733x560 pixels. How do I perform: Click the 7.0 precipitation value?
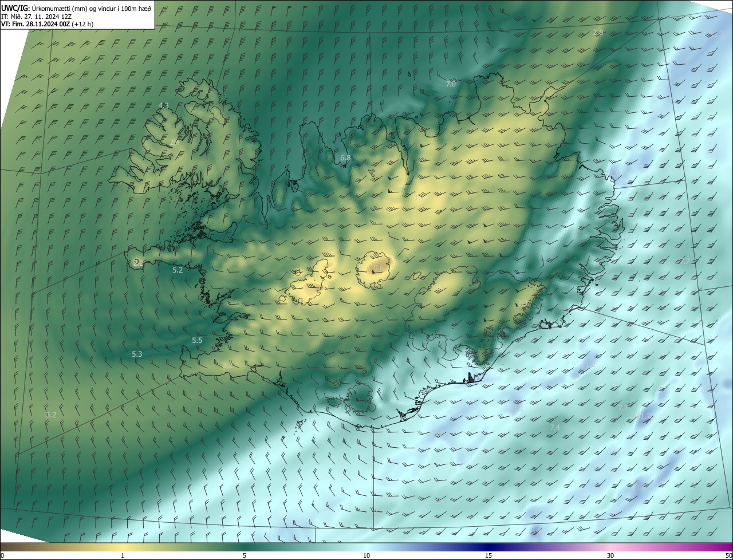451,84
